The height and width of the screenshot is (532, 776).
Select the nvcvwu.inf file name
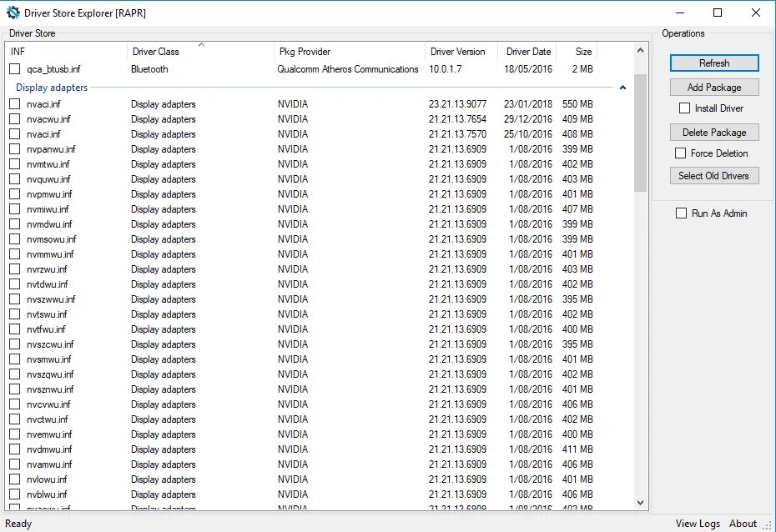point(48,404)
